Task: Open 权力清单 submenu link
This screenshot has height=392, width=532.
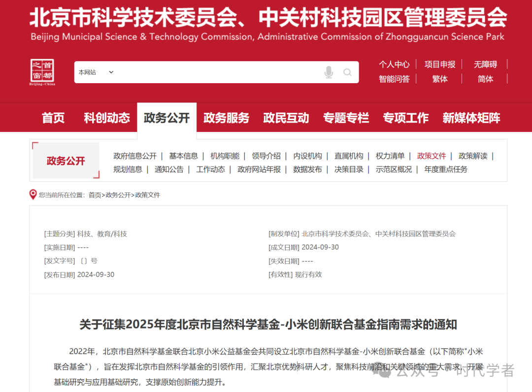Action: click(390, 156)
